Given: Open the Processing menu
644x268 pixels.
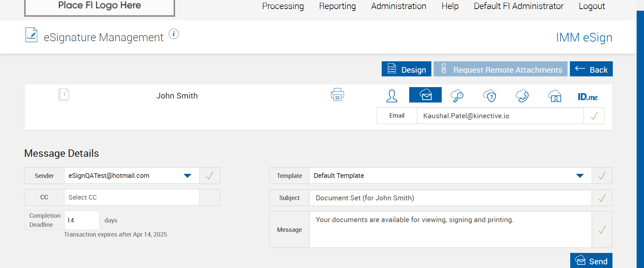Looking at the screenshot, I should point(283,6).
